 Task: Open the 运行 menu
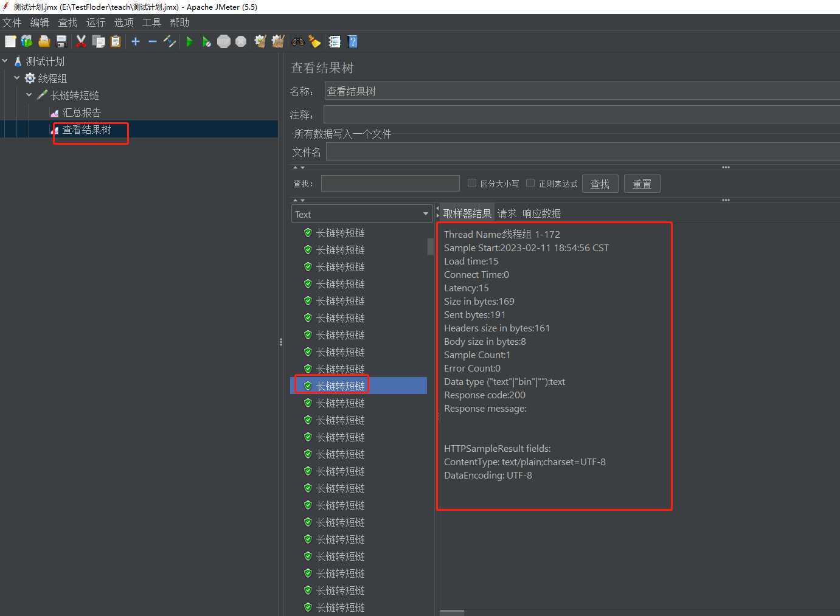coord(95,22)
